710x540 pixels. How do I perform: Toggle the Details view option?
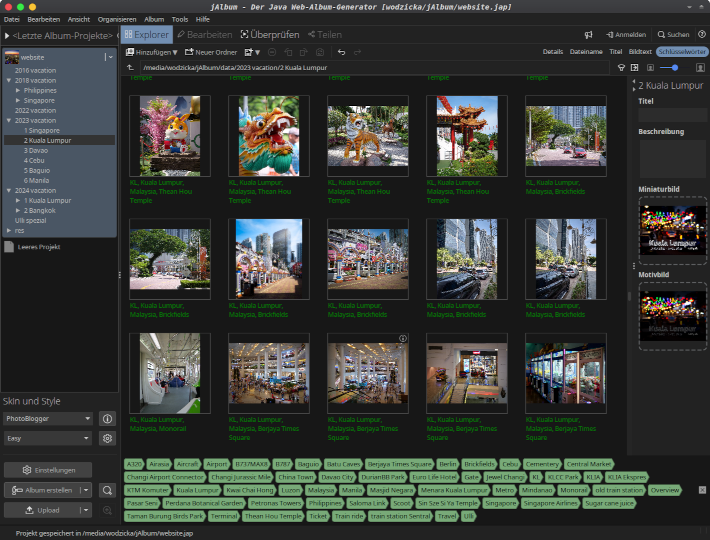click(552, 51)
